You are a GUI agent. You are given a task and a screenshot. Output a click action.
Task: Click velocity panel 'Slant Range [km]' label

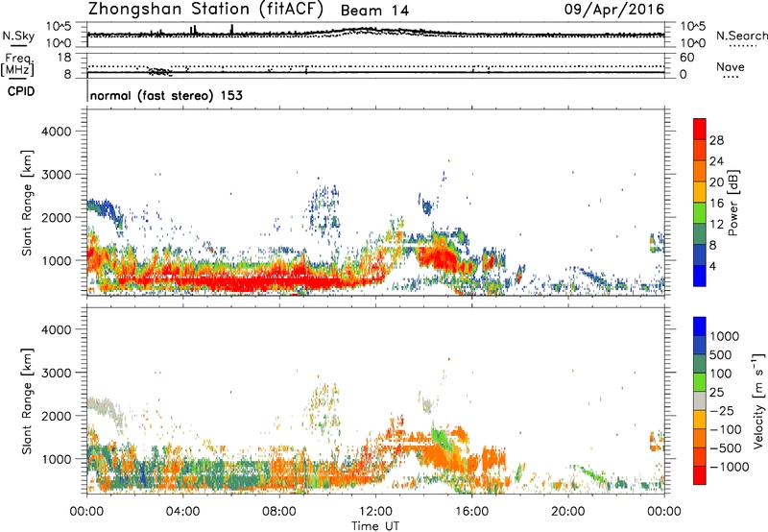tap(27, 400)
